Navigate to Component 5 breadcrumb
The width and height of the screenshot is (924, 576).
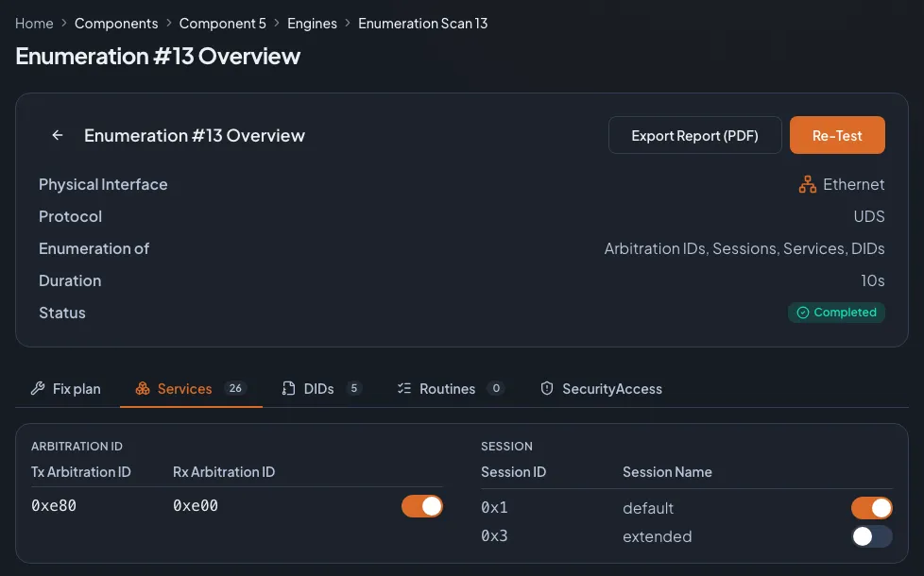(223, 24)
